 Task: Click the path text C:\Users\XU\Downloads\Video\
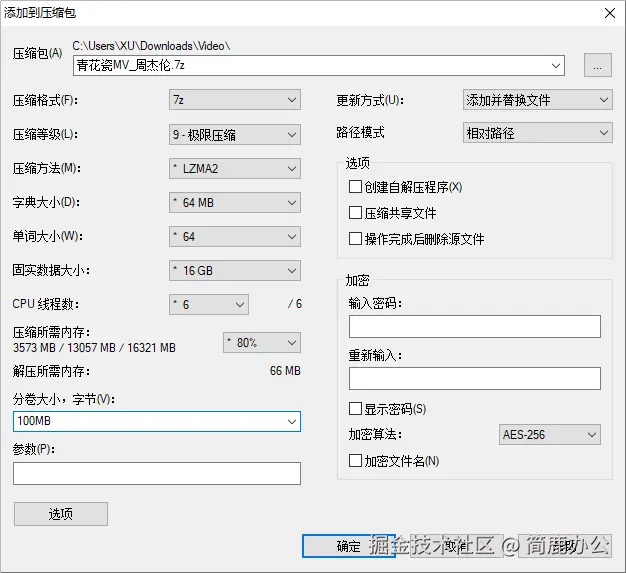pyautogui.click(x=151, y=46)
